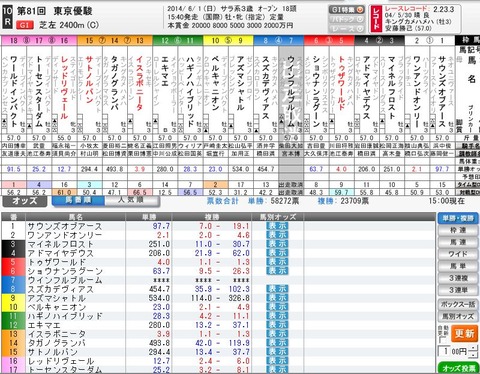Click the 馬名 column header
This screenshot has width=480, height=374.
(76, 217)
